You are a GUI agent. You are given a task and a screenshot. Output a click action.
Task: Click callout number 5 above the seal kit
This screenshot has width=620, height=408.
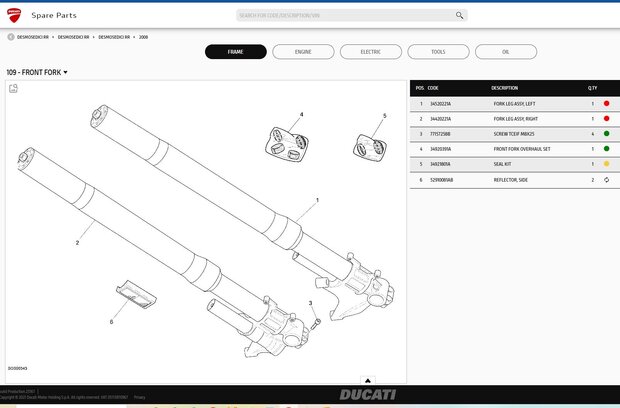pos(384,116)
